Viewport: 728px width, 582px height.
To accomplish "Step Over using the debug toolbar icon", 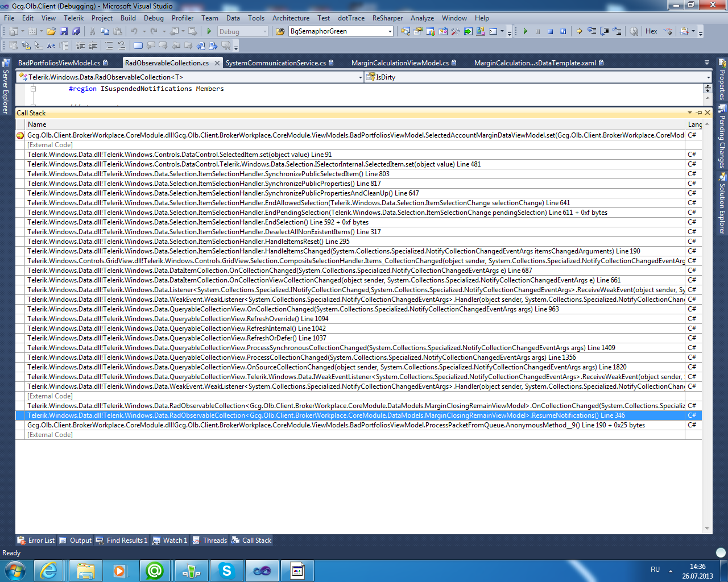I will pos(604,32).
